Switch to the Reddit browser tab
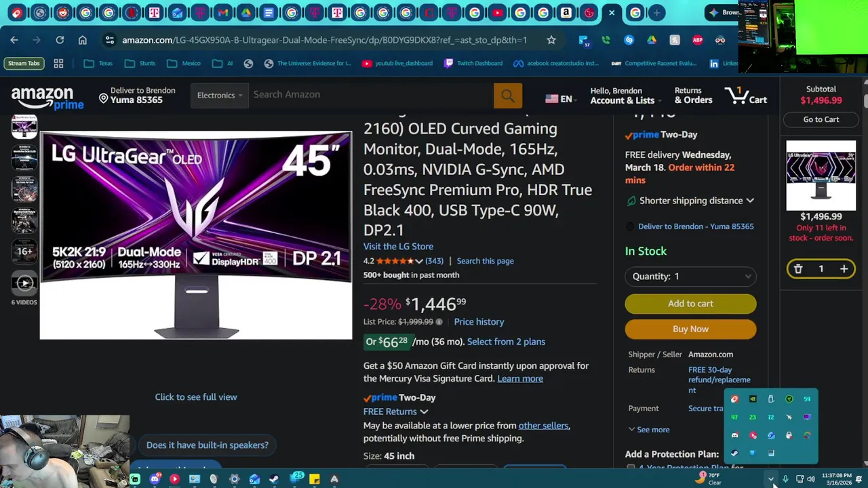Image resolution: width=868 pixels, height=488 pixels. (x=62, y=12)
